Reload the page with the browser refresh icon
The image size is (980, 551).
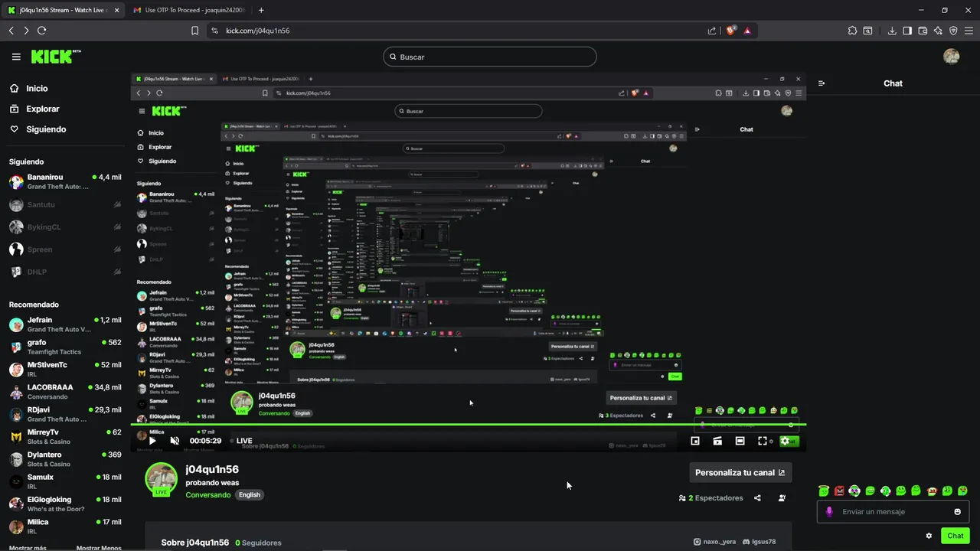tap(41, 31)
